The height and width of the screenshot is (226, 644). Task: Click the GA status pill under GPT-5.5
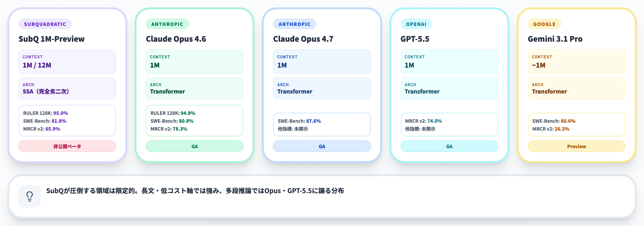coord(449,146)
